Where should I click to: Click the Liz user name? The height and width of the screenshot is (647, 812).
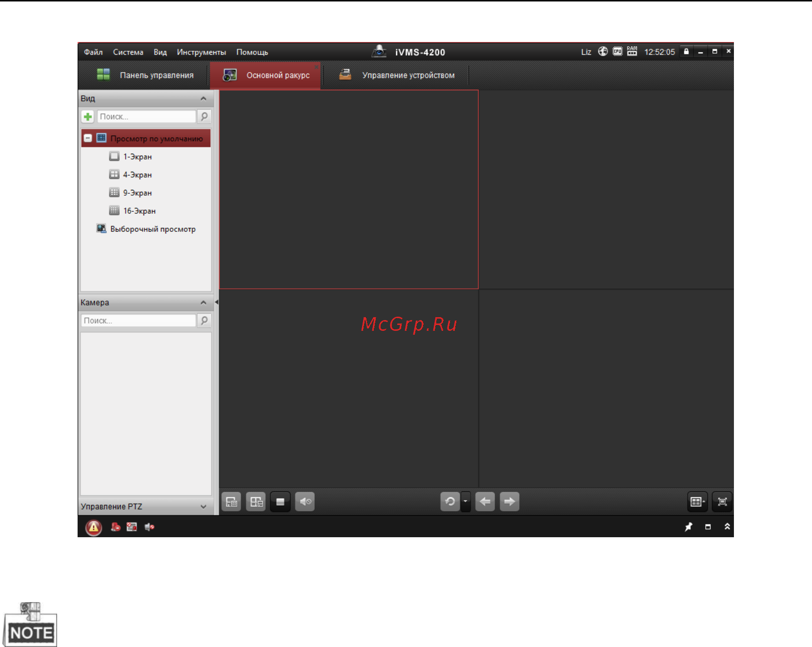tap(586, 52)
